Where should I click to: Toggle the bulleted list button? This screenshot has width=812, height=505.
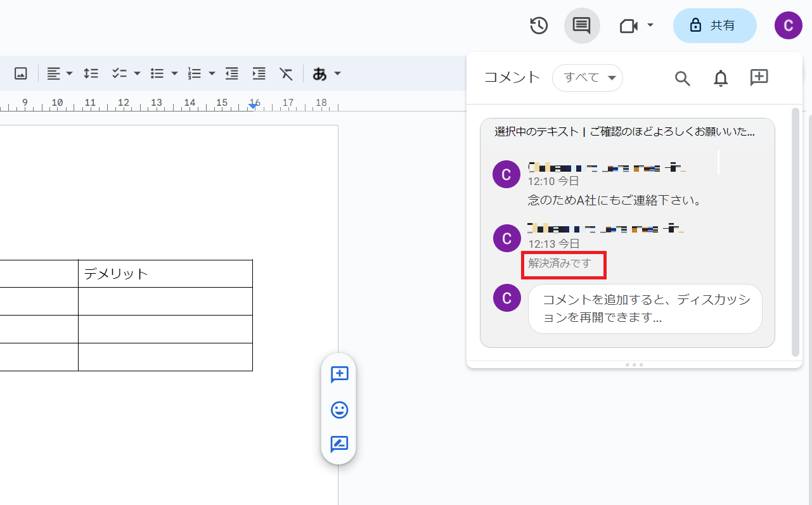[157, 74]
